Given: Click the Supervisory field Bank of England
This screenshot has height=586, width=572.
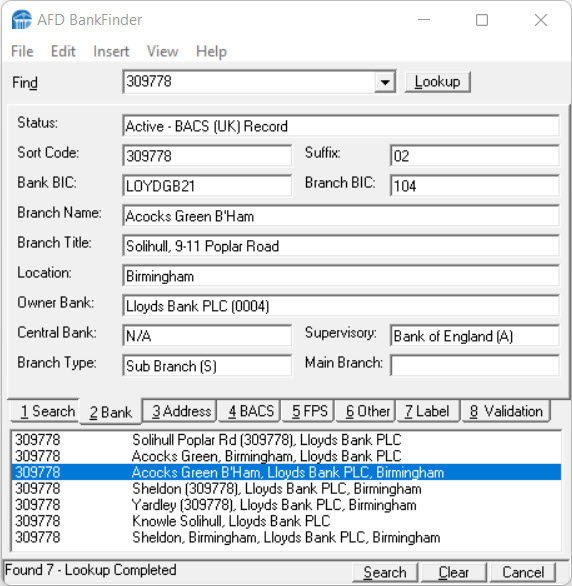Looking at the screenshot, I should click(474, 336).
